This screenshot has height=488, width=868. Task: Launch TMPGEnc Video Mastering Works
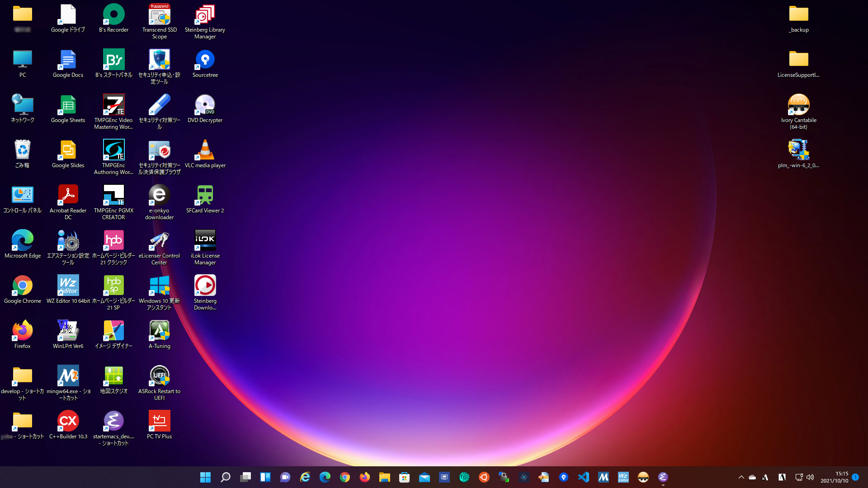click(113, 112)
